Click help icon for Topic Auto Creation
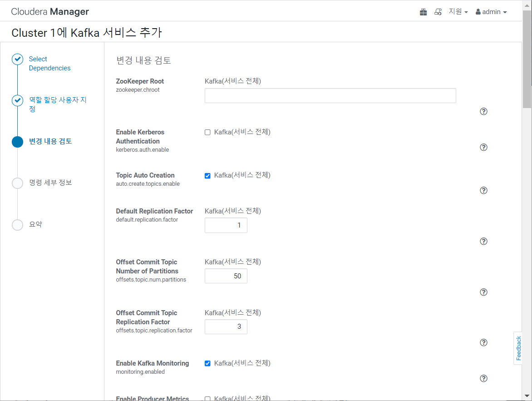 [x=483, y=190]
